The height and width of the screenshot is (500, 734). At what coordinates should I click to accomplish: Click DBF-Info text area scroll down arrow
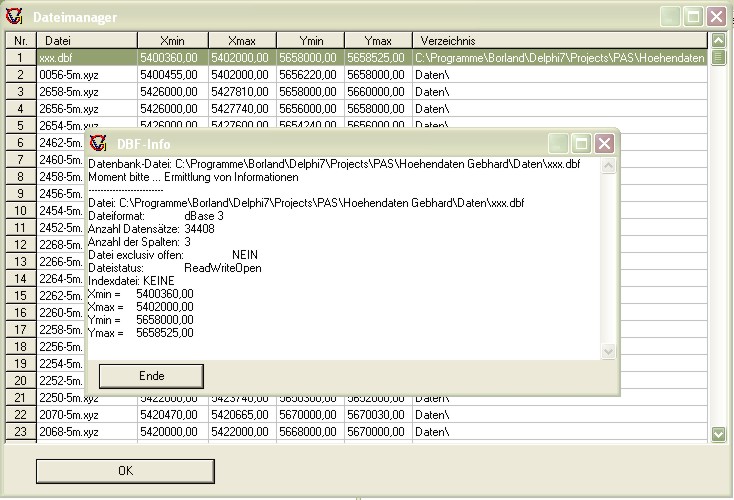point(608,351)
